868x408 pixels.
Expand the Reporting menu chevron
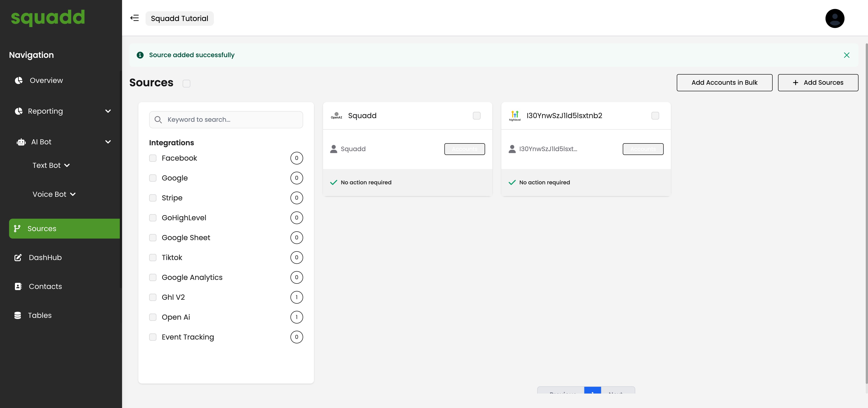point(108,111)
